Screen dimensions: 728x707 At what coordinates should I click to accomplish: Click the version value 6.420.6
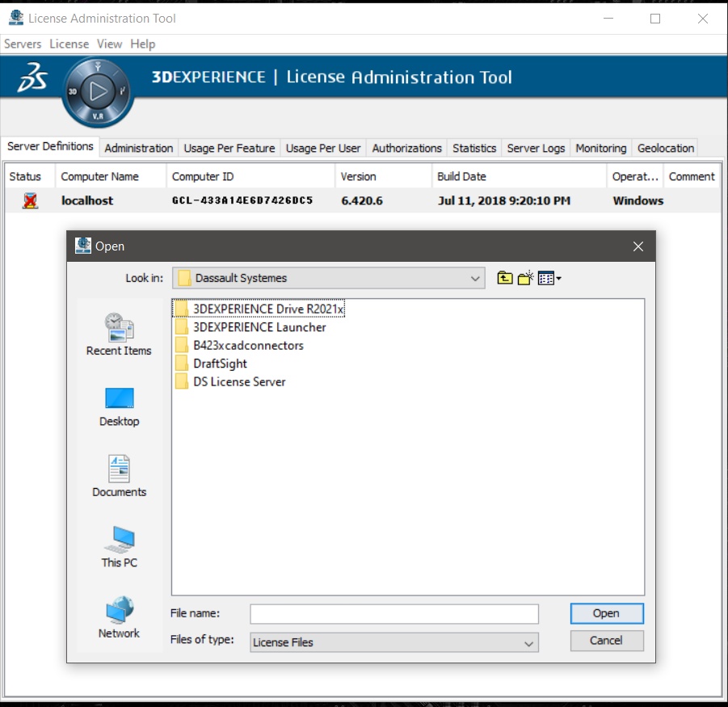tap(362, 200)
